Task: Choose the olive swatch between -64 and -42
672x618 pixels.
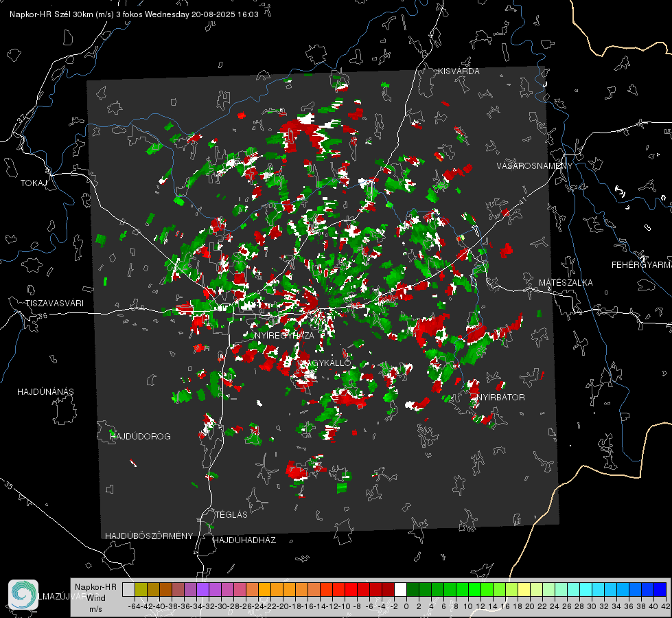Action: click(141, 589)
